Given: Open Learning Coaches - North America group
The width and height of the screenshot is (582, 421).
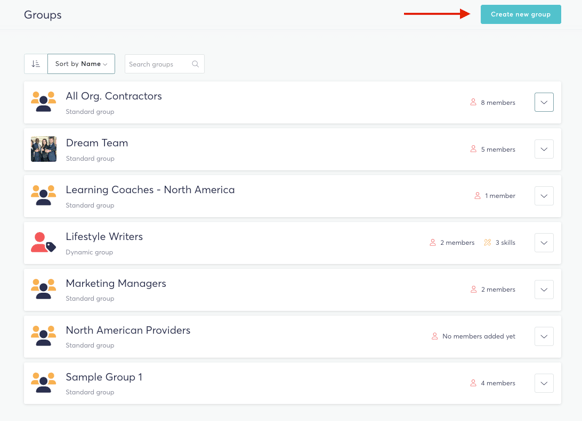Looking at the screenshot, I should (150, 190).
